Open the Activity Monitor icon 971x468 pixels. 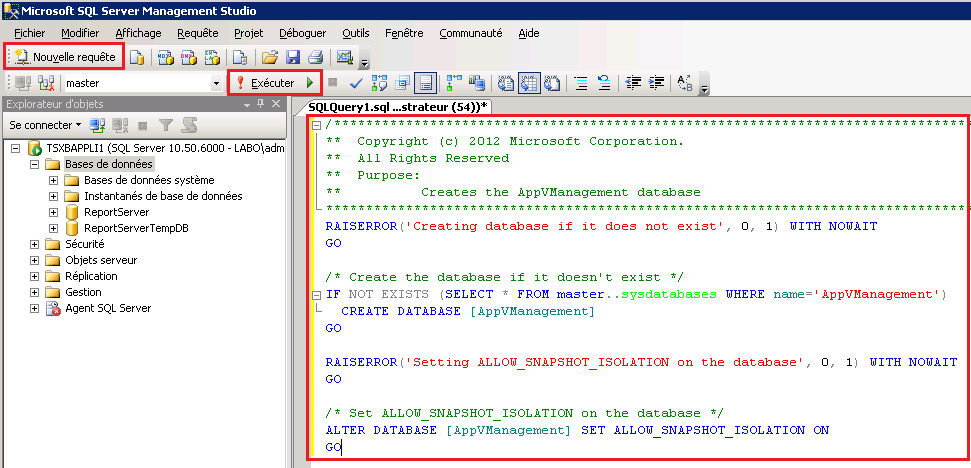[344, 58]
